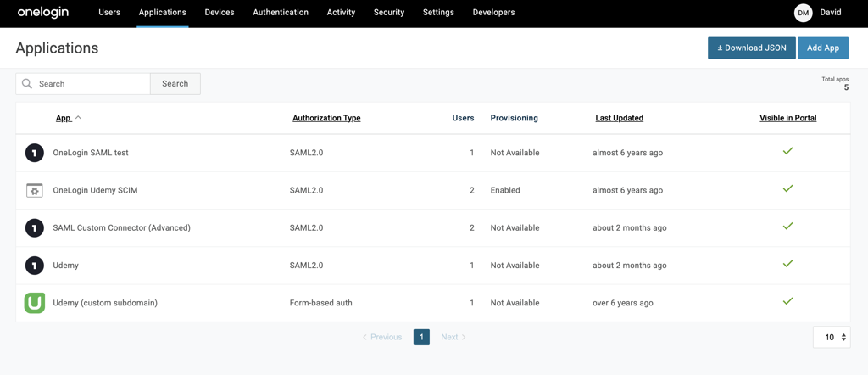The image size is (868, 375).
Task: Open the Udemy app name
Action: (x=66, y=266)
